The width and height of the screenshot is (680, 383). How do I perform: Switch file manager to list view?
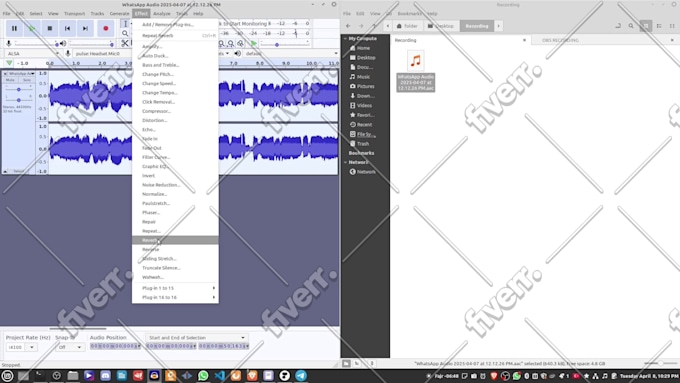659,26
